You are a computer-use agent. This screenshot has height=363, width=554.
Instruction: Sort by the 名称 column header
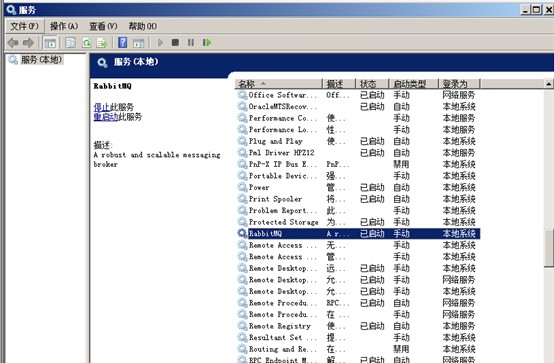[278, 84]
